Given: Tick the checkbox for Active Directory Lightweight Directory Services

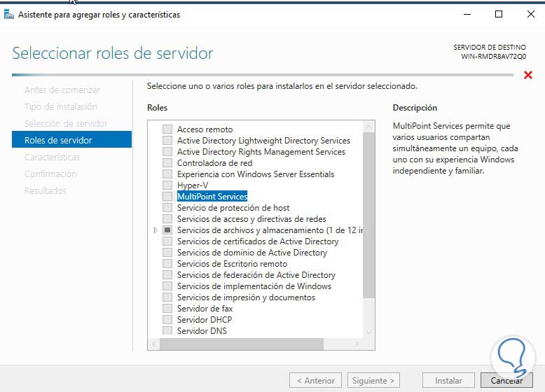Looking at the screenshot, I should pos(167,140).
